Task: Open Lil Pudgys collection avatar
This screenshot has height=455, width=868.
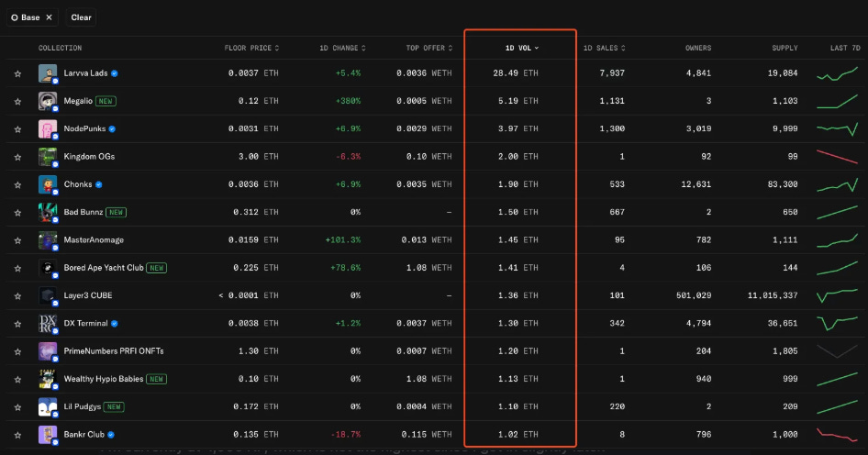Action: coord(48,407)
